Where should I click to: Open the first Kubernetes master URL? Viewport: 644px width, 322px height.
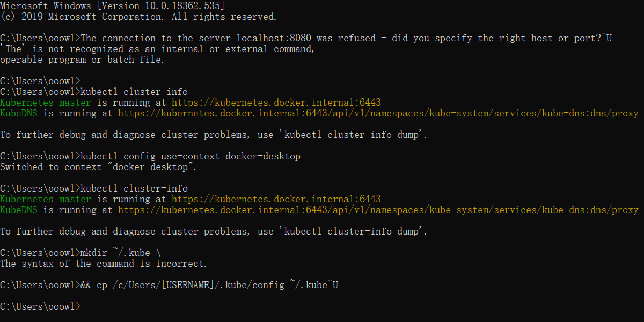276,103
